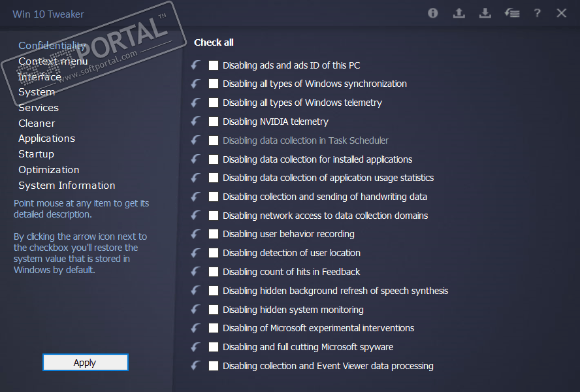This screenshot has height=392, width=580.
Task: Click the export settings upload icon
Action: 459,13
